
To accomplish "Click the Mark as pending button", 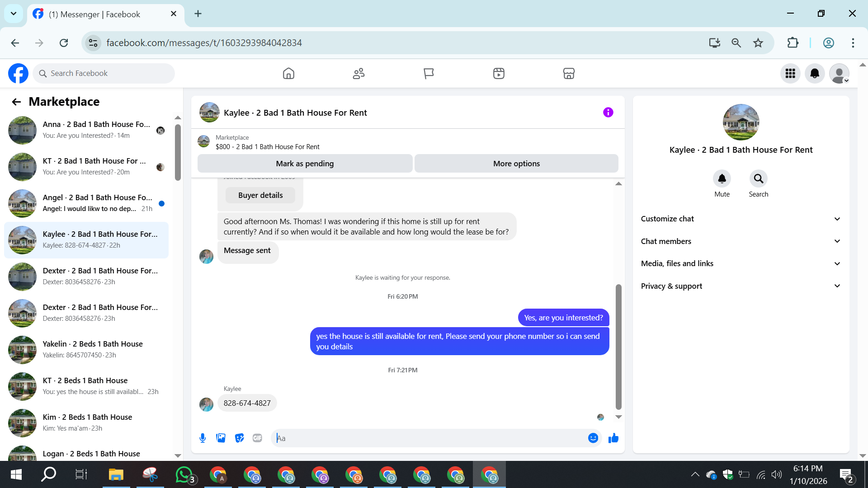I will (x=305, y=164).
